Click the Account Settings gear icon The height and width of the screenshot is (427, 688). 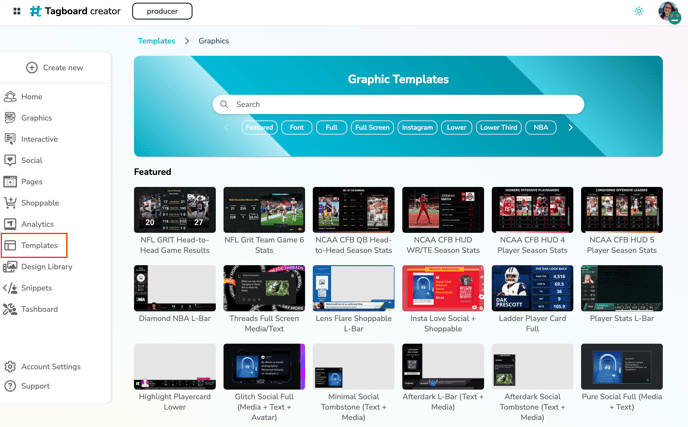click(x=10, y=366)
